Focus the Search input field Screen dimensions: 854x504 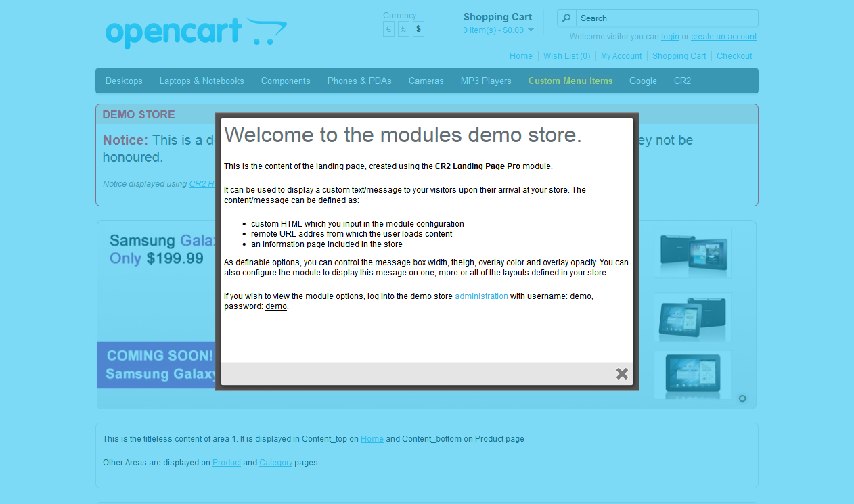tap(667, 18)
